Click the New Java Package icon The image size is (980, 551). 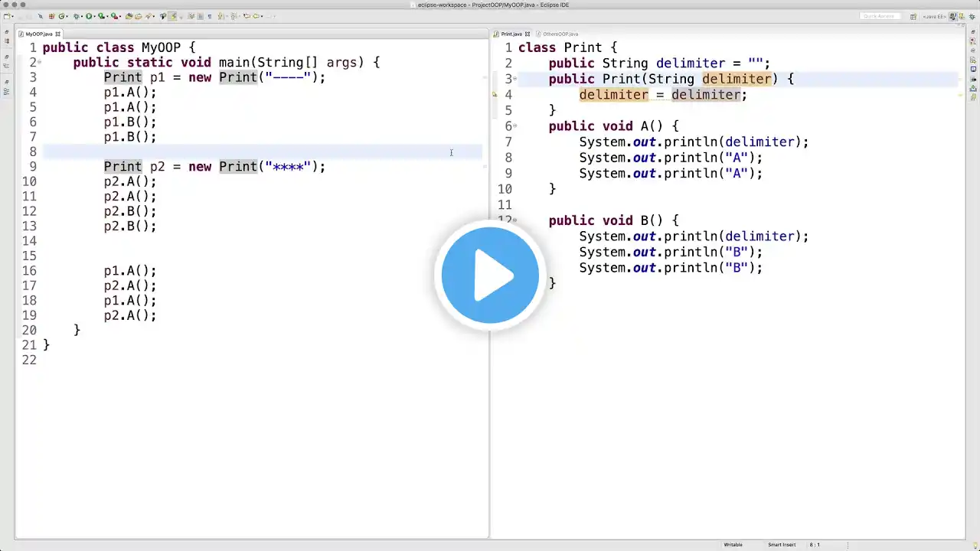pyautogui.click(x=51, y=16)
